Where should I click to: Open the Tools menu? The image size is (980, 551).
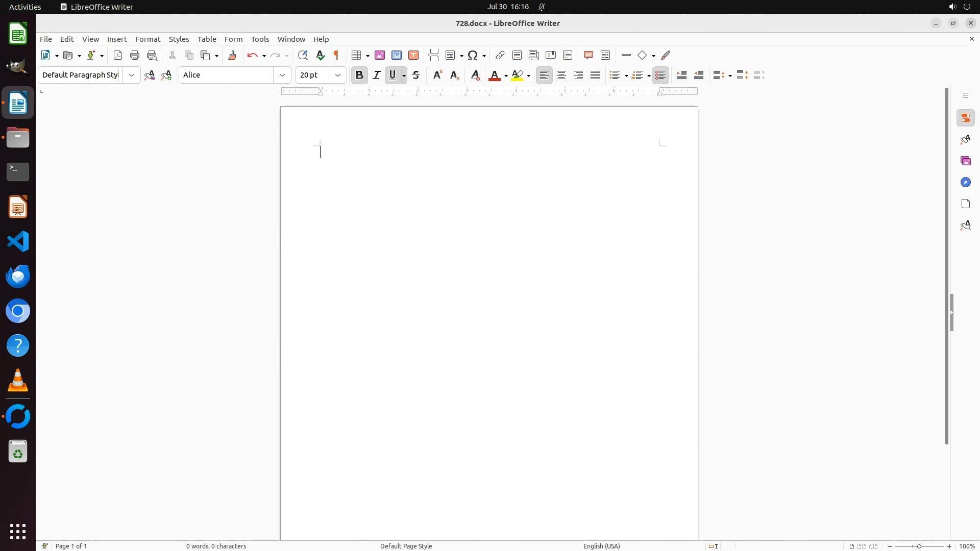260,39
